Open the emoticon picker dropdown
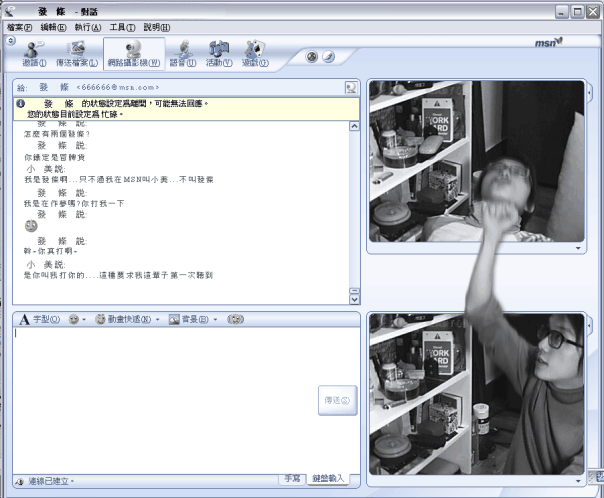The width and height of the screenshot is (604, 498). coord(76,319)
